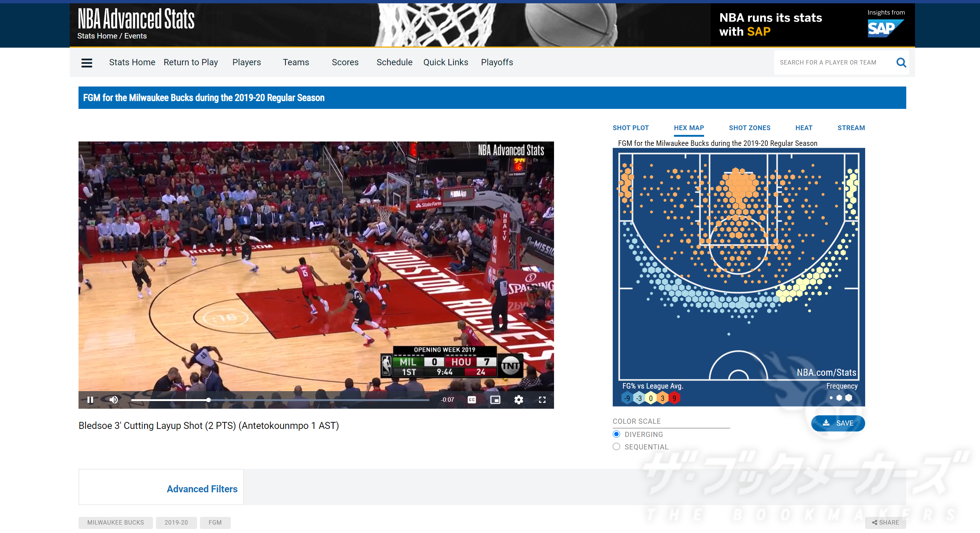Click the search for a player or team field
The image size is (980, 533).
[829, 62]
